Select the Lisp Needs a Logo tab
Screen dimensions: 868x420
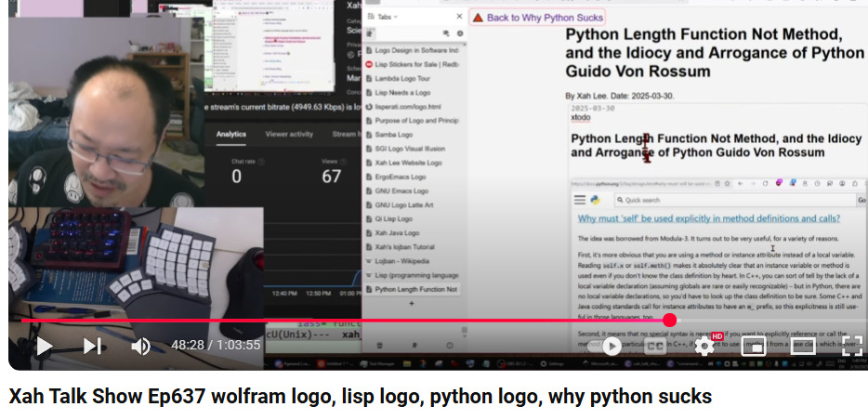(x=413, y=92)
